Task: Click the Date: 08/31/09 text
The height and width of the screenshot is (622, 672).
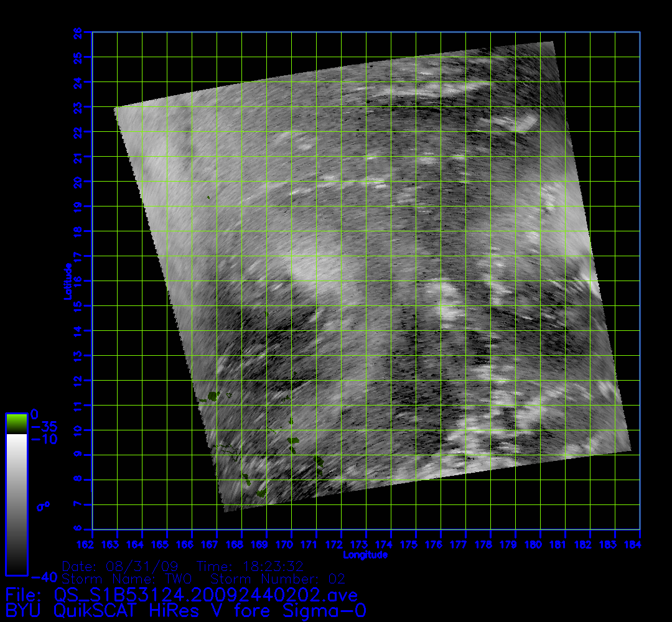Action: [121, 567]
